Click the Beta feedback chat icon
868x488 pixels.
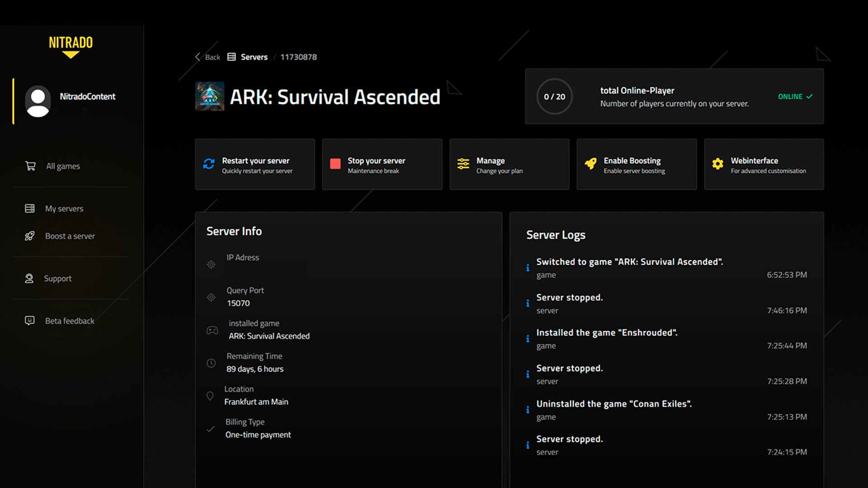pos(30,321)
